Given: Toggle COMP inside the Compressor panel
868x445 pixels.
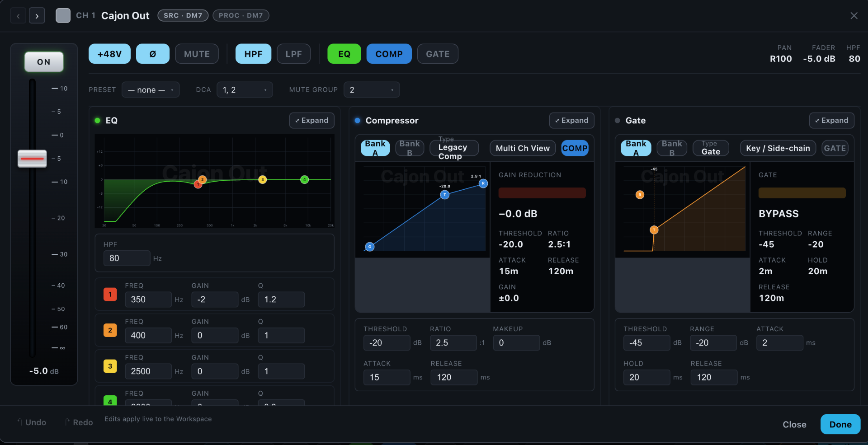Looking at the screenshot, I should 575,148.
